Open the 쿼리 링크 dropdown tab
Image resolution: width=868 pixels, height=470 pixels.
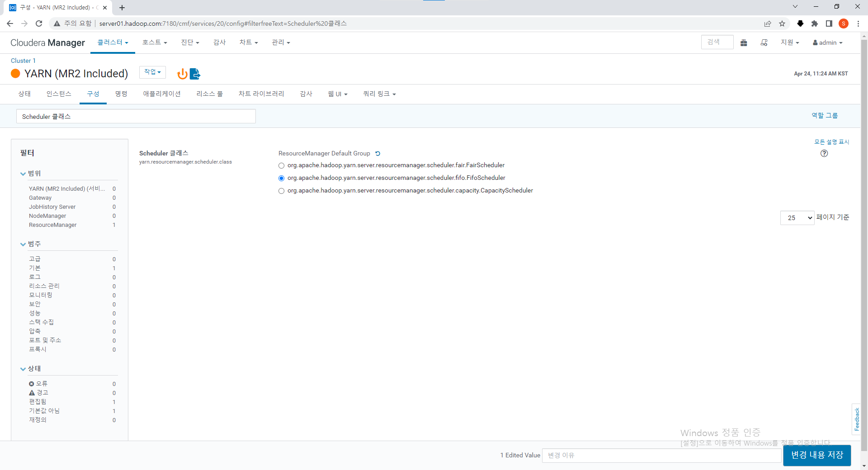pyautogui.click(x=379, y=94)
